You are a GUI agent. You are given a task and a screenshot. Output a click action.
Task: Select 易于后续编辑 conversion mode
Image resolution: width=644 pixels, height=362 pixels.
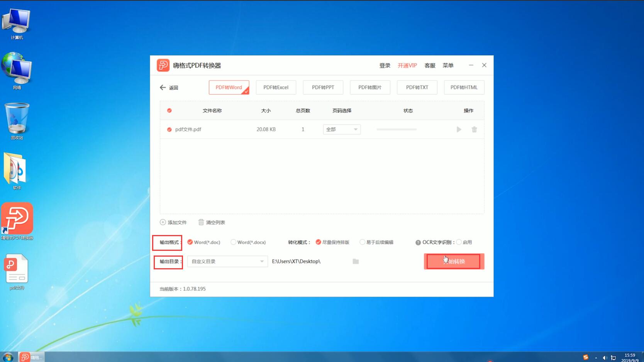tap(376, 242)
